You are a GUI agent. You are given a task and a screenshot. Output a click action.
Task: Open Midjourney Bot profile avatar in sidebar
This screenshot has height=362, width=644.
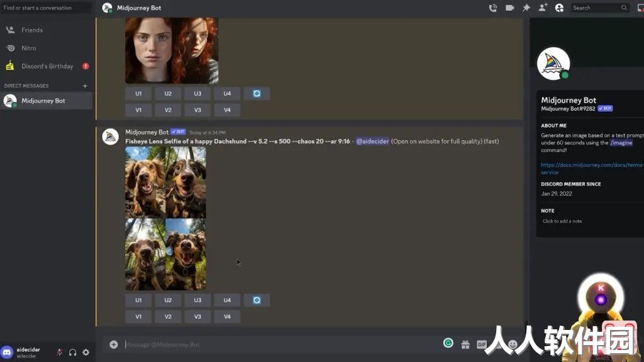pos(553,63)
